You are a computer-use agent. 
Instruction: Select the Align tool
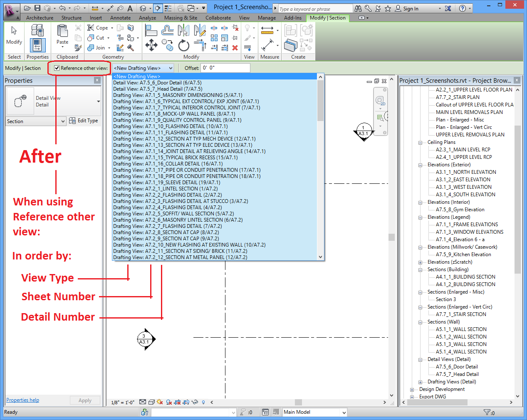(151, 30)
